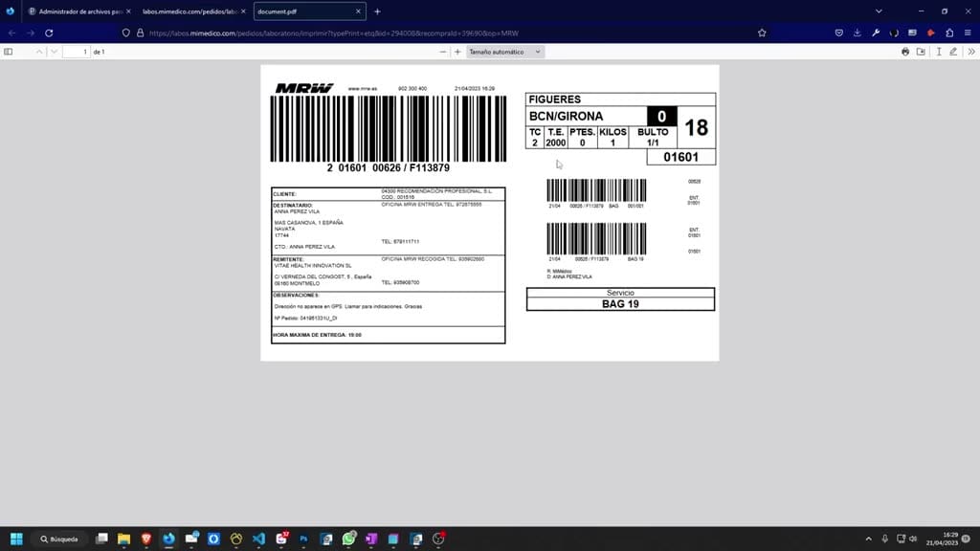Open the Tamaño automático zoom dropdown
Screen dimensions: 980x551
[x=505, y=52]
